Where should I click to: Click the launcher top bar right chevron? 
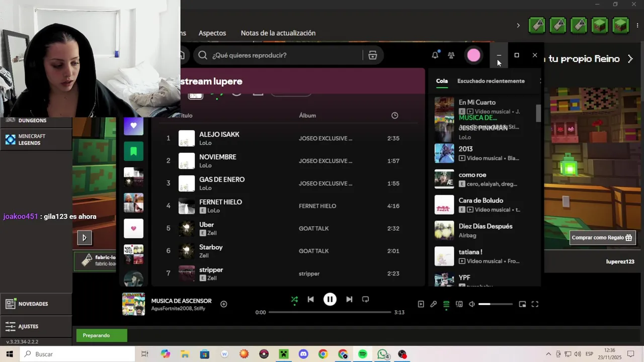[518, 25]
